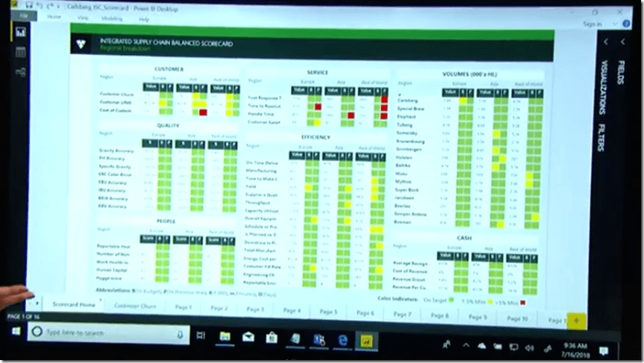Image resolution: width=644 pixels, height=363 pixels.
Task: Click the Sign in link
Action: coord(592,24)
